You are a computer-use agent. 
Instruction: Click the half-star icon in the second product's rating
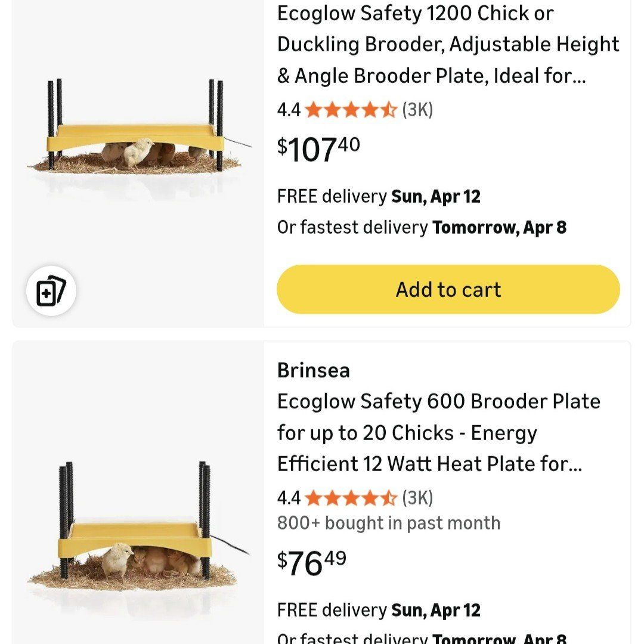pyautogui.click(x=389, y=498)
